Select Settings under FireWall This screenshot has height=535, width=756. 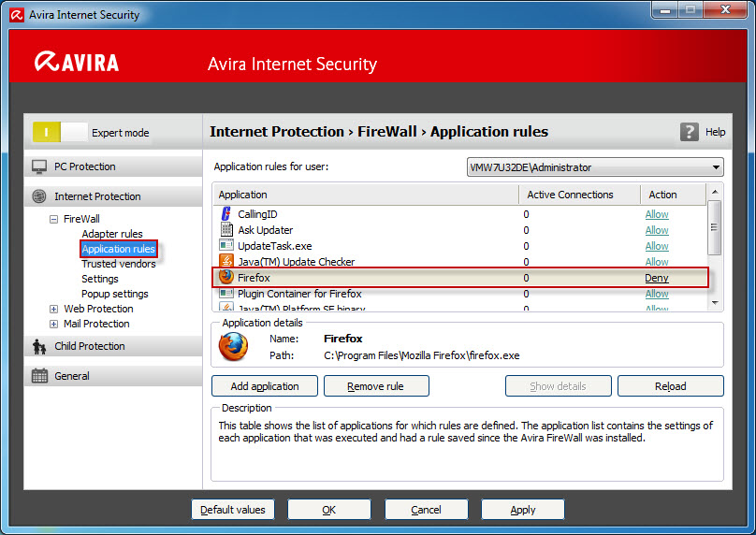pos(100,279)
